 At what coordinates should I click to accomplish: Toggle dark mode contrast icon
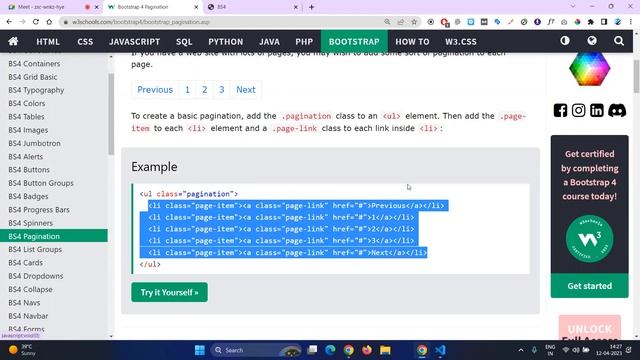[565, 41]
